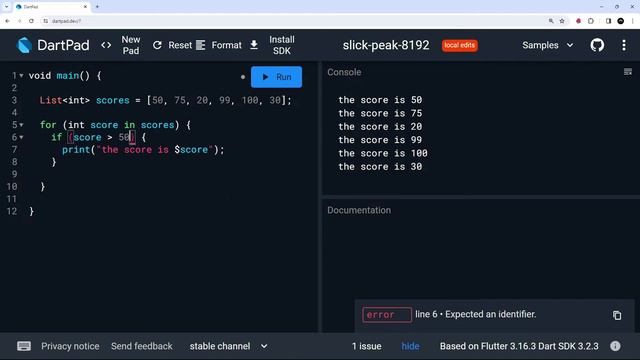Click the hide issues link
This screenshot has height=360, width=640.
point(410,346)
